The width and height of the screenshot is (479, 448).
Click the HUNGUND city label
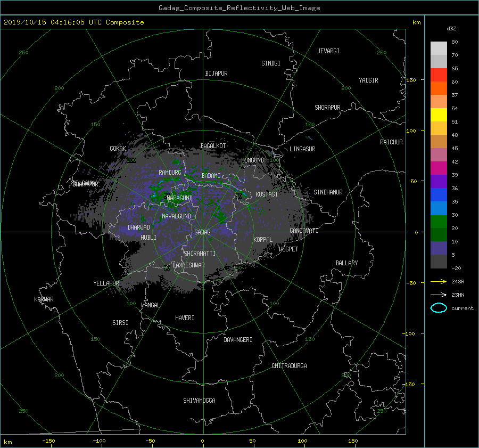coord(252,160)
